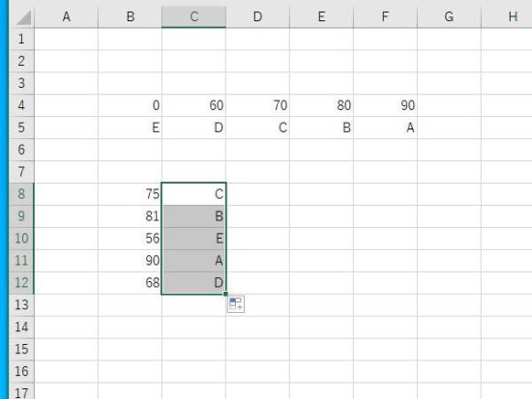The width and height of the screenshot is (532, 399).
Task: Select row 12 header
Action: point(21,283)
